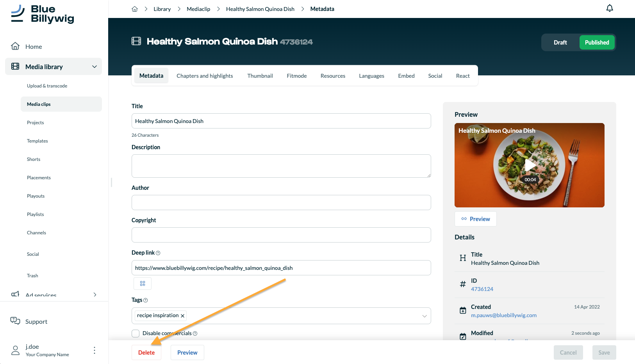
Task: Click the mediaclip film icon in header
Action: click(136, 41)
